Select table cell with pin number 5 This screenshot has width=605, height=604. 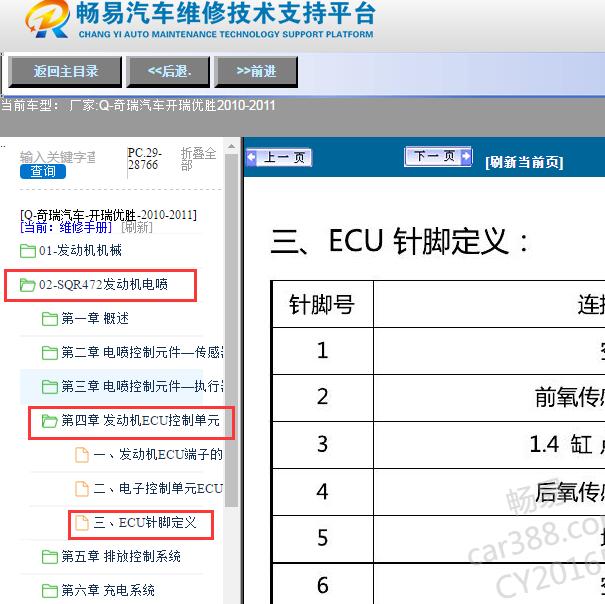(x=323, y=538)
